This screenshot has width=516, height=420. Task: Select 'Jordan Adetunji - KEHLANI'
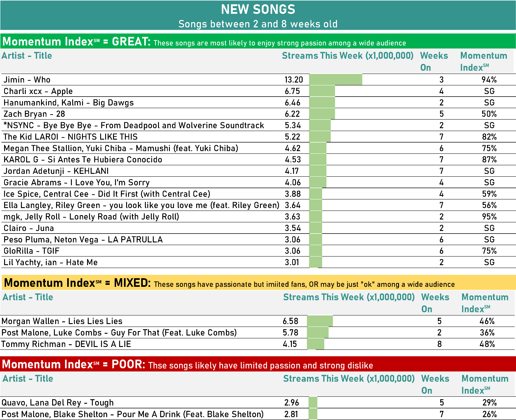56,171
